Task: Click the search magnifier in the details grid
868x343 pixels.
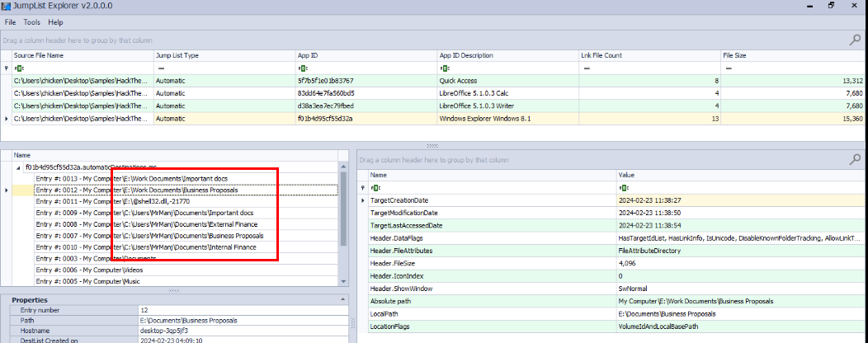Action: click(x=855, y=159)
